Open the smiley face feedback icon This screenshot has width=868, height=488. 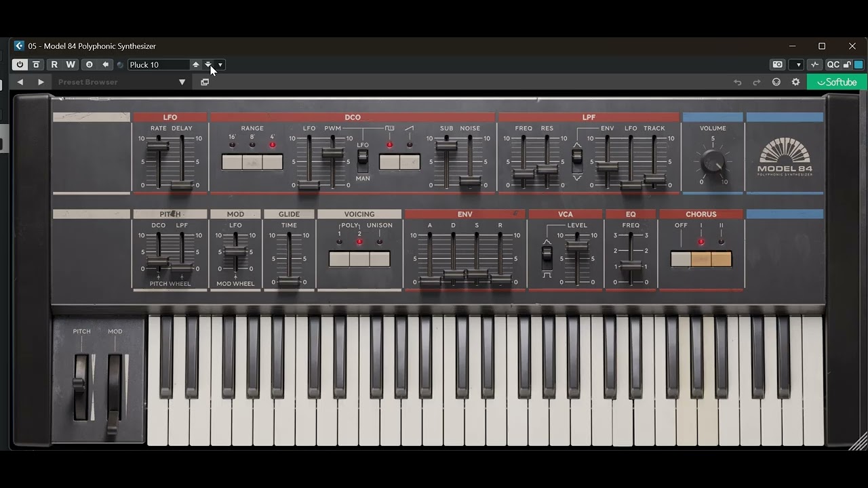pyautogui.click(x=776, y=82)
